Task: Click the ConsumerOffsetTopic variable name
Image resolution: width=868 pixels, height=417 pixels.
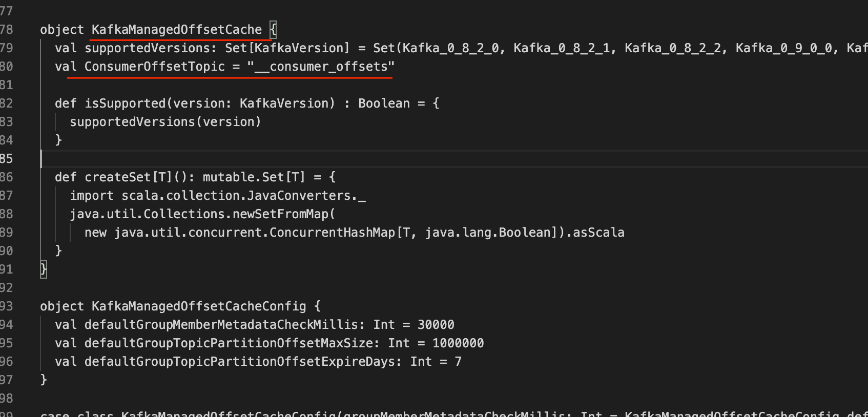Action: pos(154,67)
